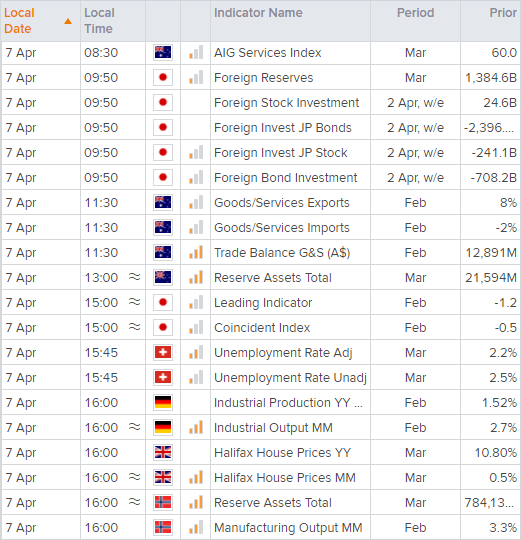
Task: Select the Period column header
Action: (x=415, y=13)
